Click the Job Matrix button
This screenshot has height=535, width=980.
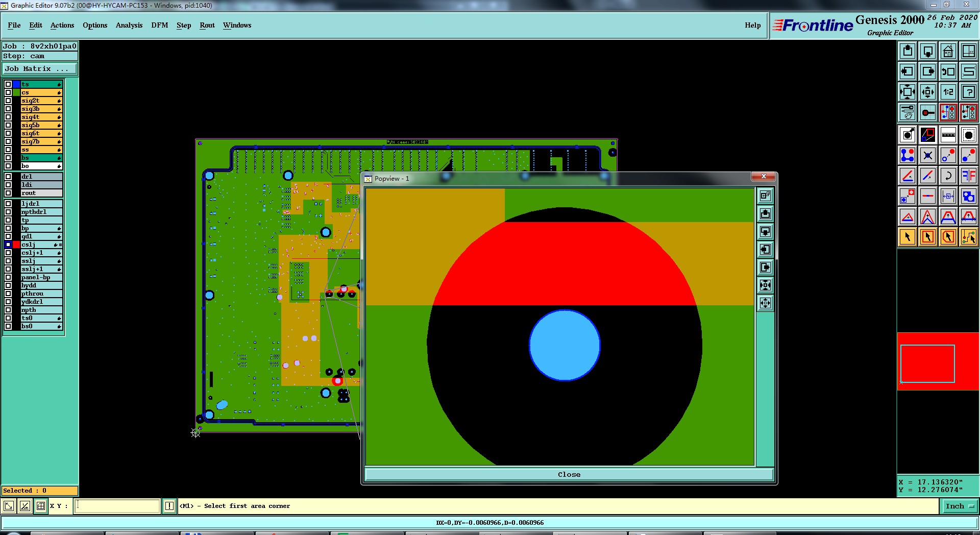click(x=40, y=68)
